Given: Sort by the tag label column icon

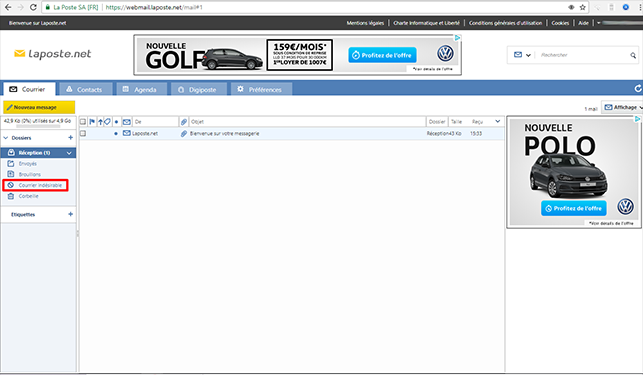Looking at the screenshot, I should tap(107, 122).
